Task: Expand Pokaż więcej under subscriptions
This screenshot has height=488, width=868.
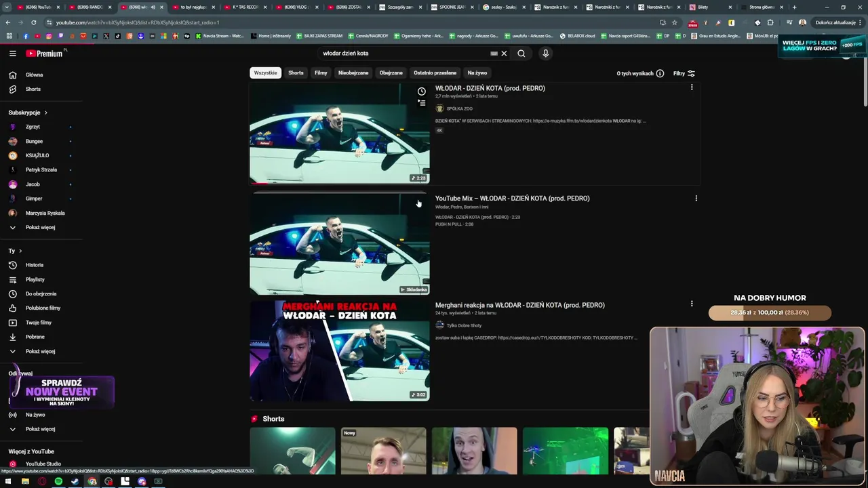Action: click(x=41, y=227)
